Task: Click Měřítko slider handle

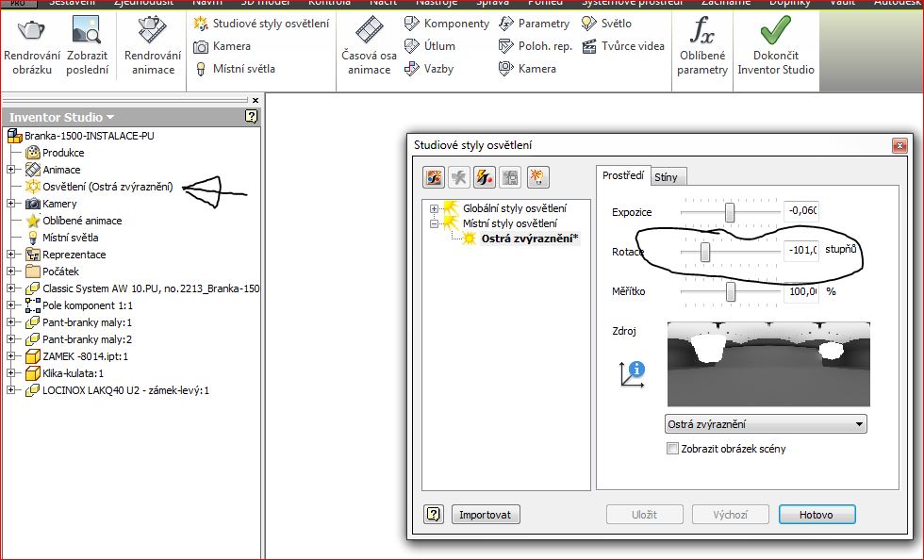Action: 731,292
